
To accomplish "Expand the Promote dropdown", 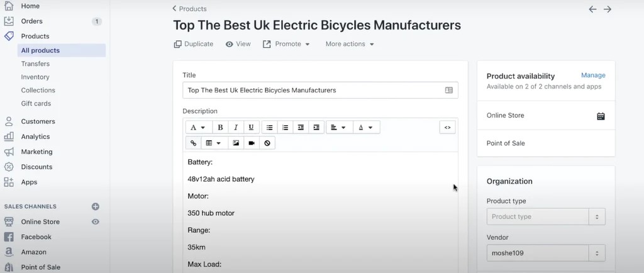I will 286,44.
